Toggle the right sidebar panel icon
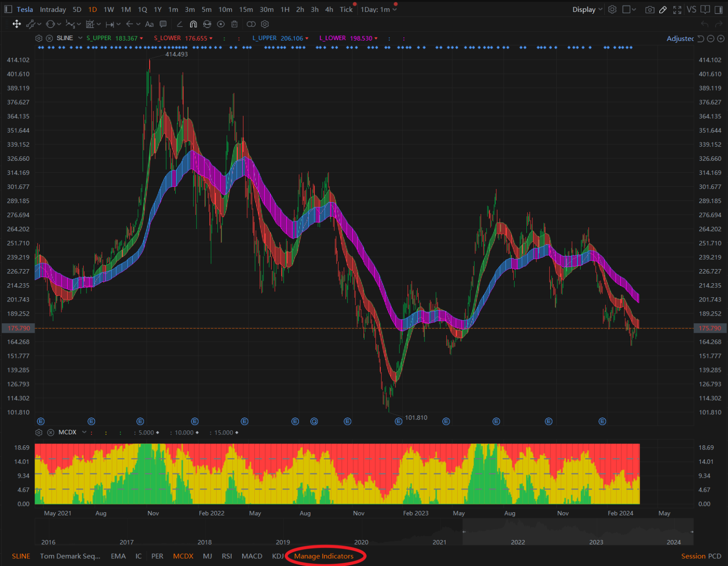 point(719,9)
